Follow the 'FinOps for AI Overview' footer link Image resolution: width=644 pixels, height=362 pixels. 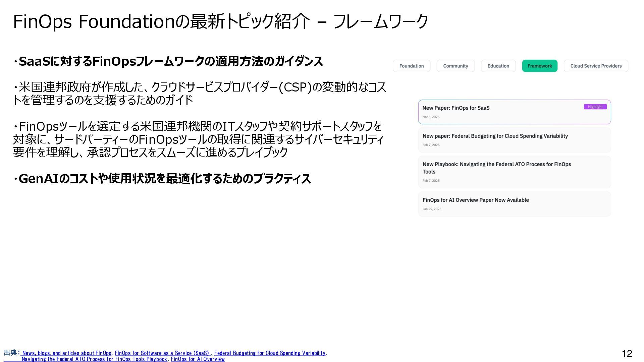point(198,359)
